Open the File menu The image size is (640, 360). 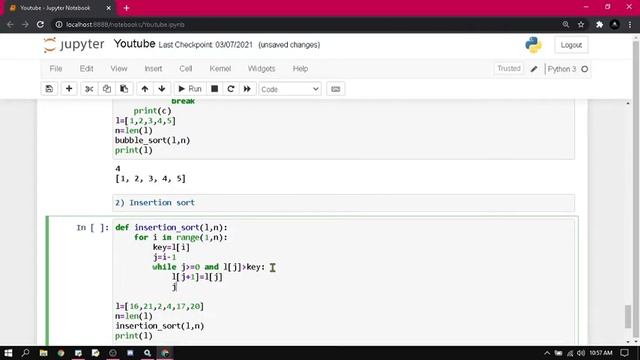(56, 69)
